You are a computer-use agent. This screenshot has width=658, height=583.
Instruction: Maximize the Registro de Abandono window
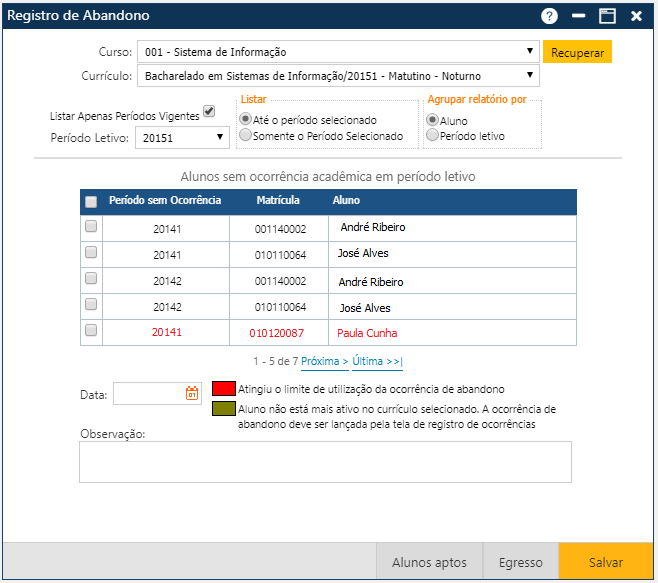coord(606,16)
